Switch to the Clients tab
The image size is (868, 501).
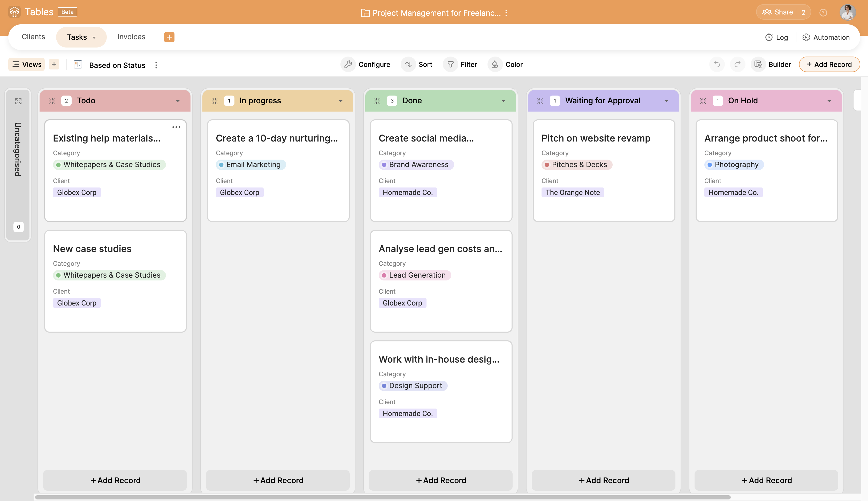click(33, 37)
